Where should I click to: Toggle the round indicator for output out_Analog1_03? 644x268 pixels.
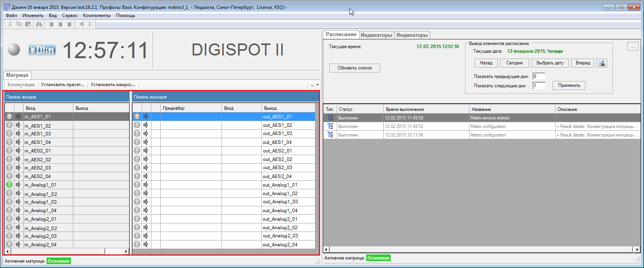tap(137, 202)
